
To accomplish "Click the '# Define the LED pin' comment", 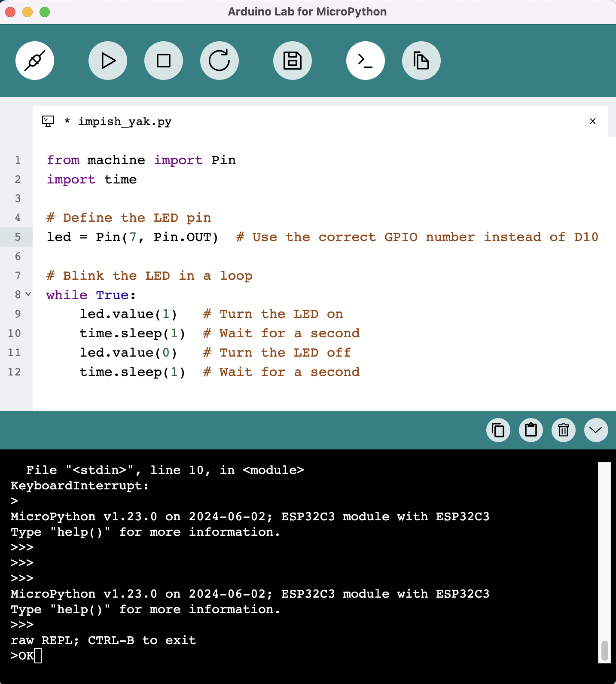I will point(129,218).
